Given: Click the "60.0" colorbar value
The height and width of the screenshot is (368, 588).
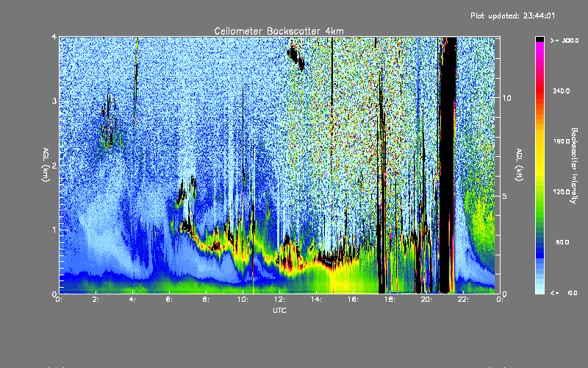Looking at the screenshot, I should click(562, 242).
